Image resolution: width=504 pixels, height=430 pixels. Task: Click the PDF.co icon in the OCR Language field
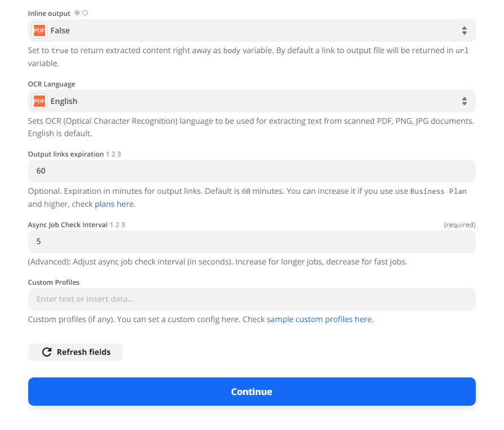[x=38, y=101]
